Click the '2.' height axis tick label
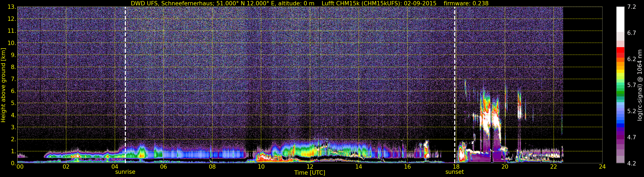The width and height of the screenshot is (644, 177). coord(13,139)
